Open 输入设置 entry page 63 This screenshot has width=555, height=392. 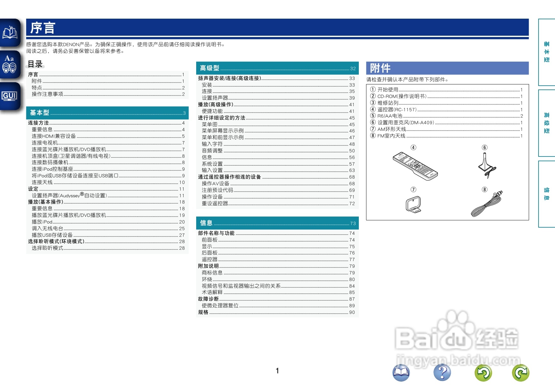click(x=278, y=170)
